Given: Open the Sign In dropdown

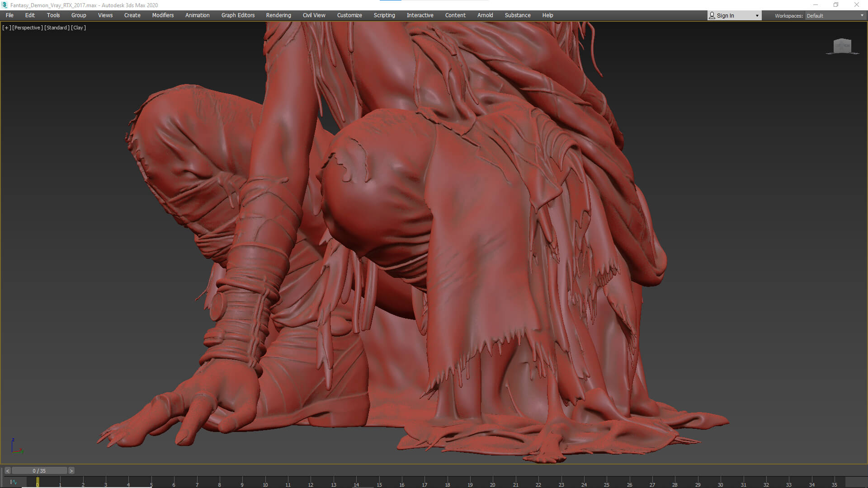Looking at the screenshot, I should (x=734, y=15).
